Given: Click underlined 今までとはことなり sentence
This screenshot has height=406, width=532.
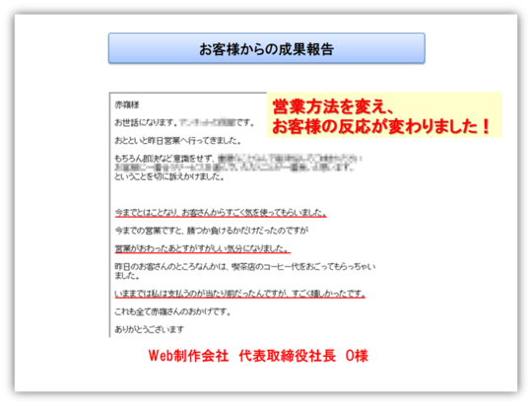Looking at the screenshot, I should pyautogui.click(x=221, y=213).
